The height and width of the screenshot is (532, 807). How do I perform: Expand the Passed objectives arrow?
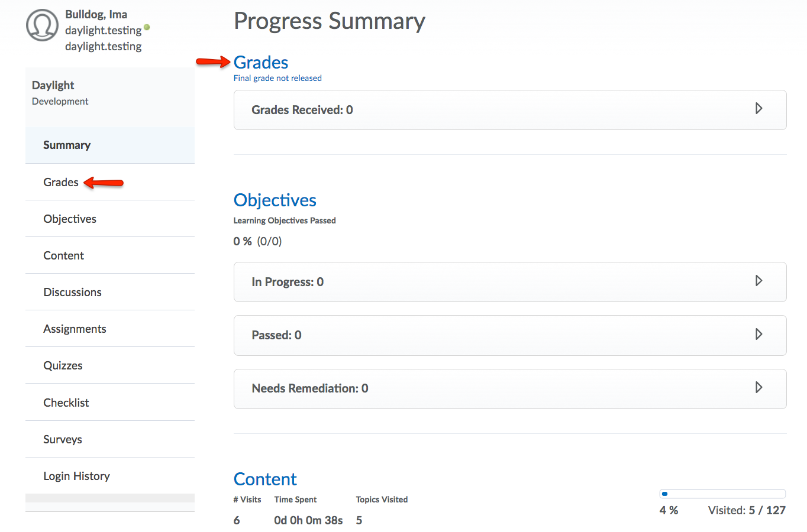[758, 335]
